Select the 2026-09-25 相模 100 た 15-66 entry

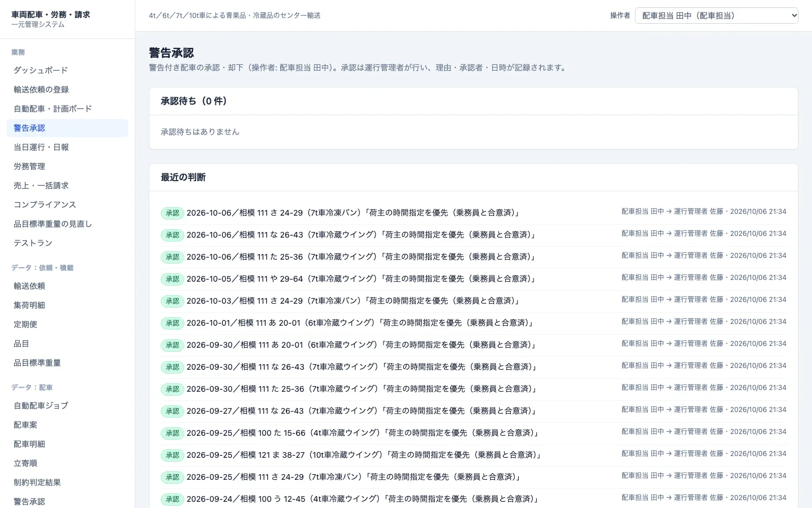pos(474,433)
